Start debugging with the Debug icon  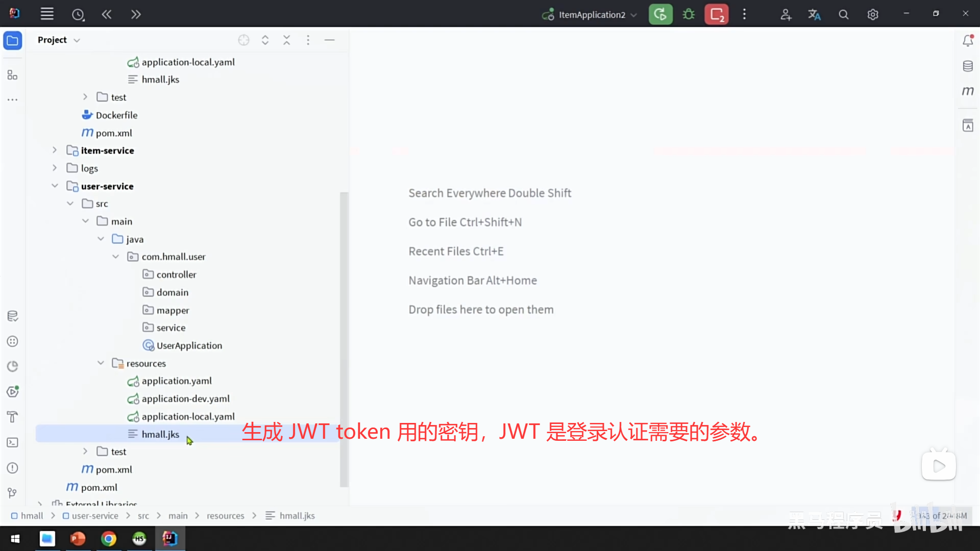pos(689,14)
